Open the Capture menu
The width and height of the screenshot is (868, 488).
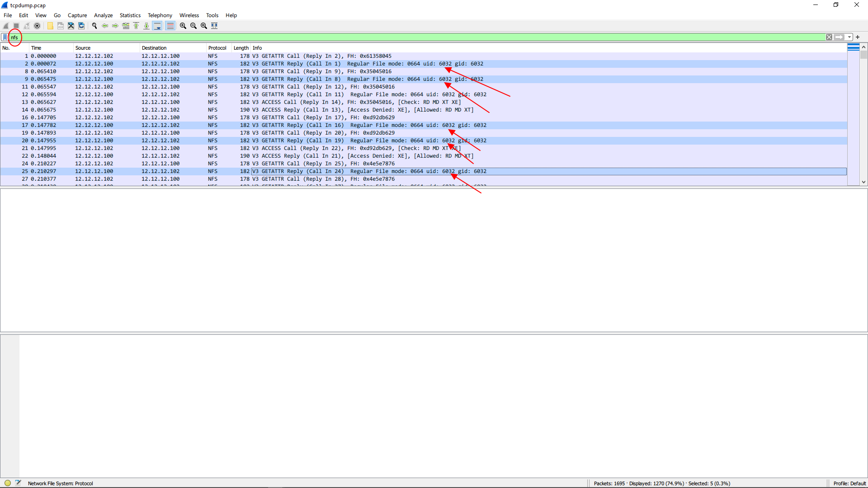coord(77,15)
